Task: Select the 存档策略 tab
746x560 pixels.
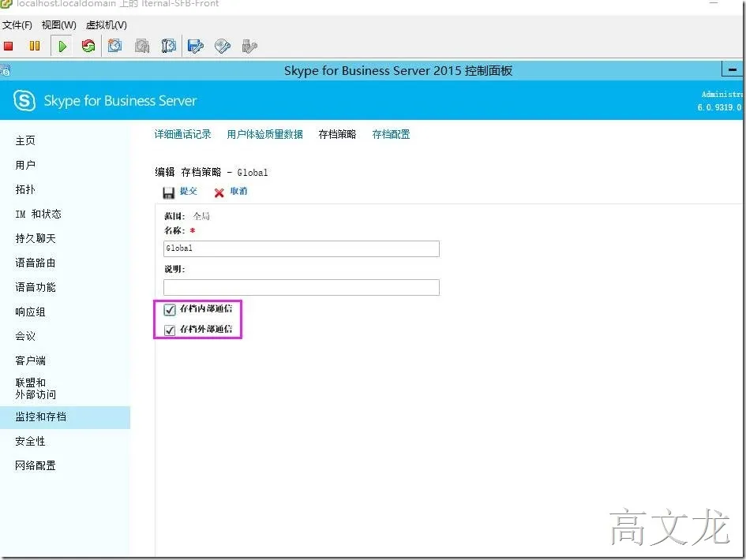Action: 337,135
